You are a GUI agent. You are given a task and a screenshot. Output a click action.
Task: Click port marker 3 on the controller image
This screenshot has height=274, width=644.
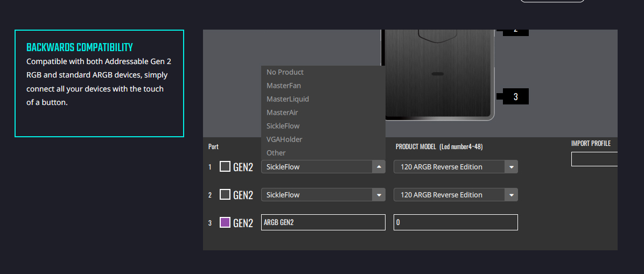515,96
